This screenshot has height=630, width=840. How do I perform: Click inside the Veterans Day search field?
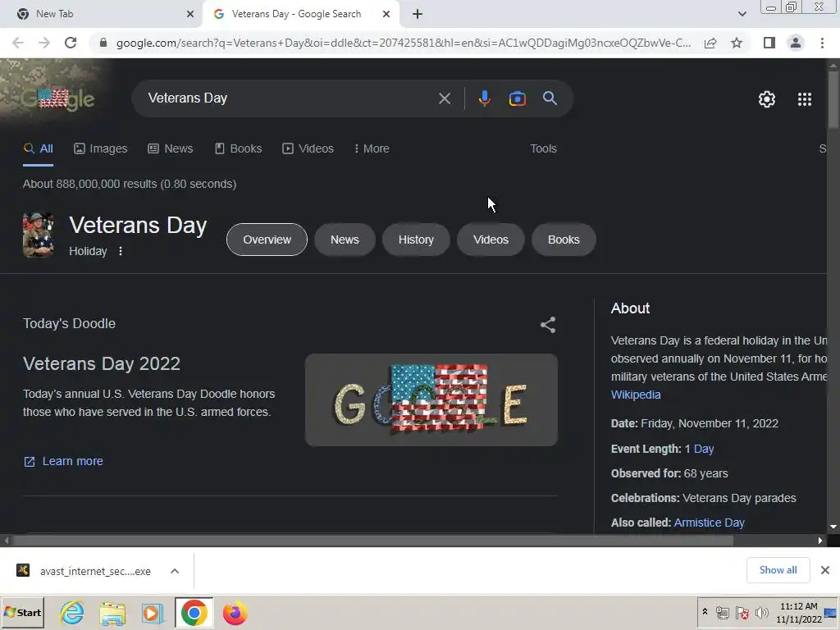[x=290, y=98]
